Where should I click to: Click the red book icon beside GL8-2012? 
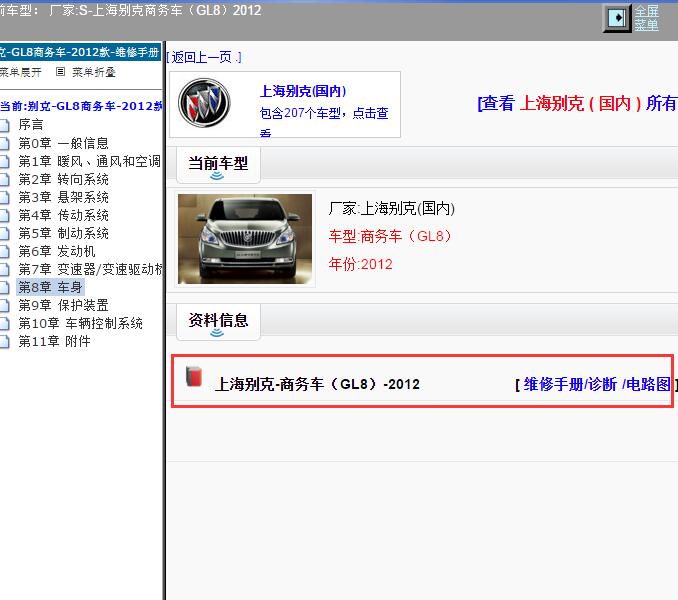point(194,376)
